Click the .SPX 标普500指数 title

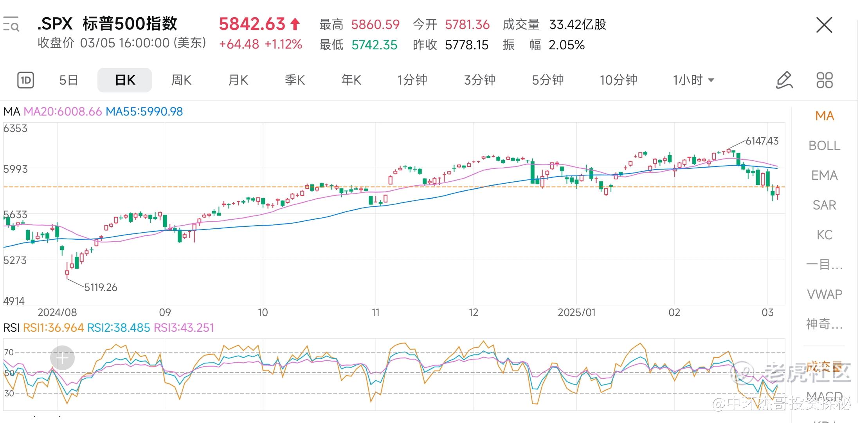pyautogui.click(x=107, y=24)
